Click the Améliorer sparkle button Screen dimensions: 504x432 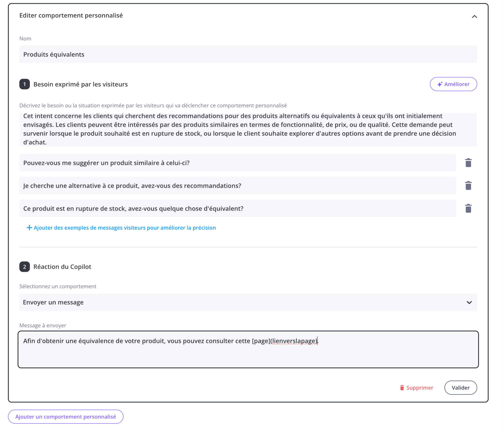click(453, 84)
